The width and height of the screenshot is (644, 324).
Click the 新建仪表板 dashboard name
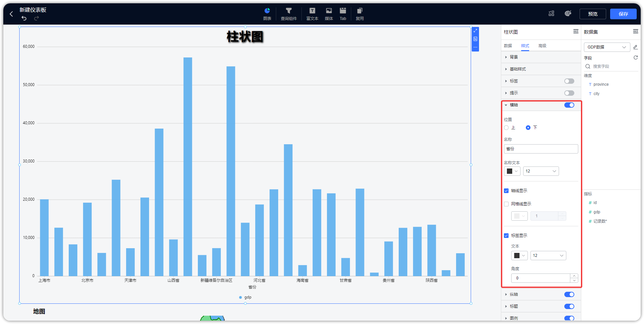click(x=33, y=10)
